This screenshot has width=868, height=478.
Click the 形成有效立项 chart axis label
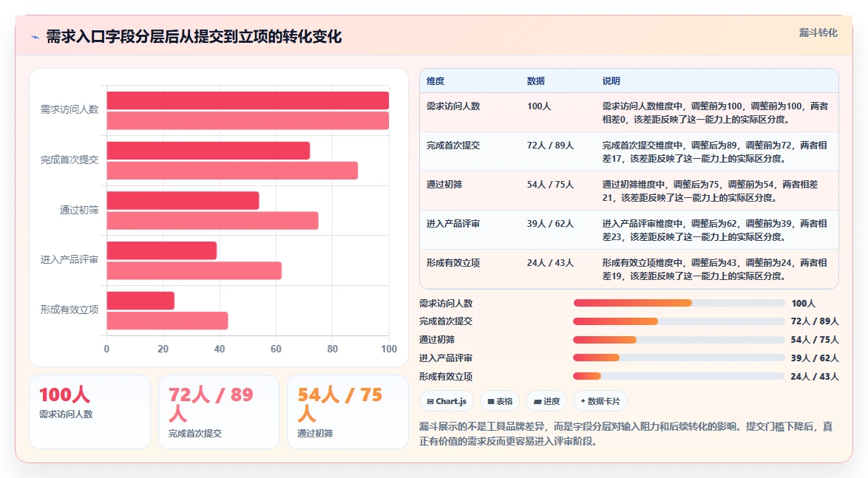pos(69,310)
